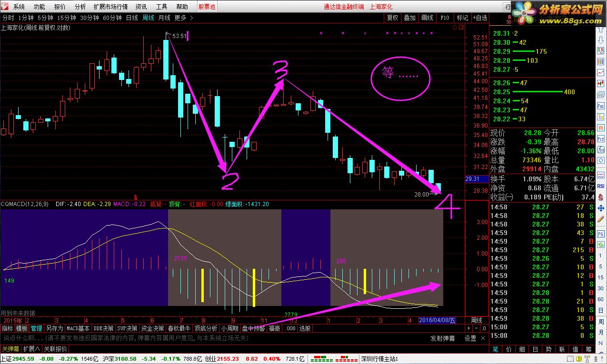
Task: Select the 资金决策 indicator tab
Action: (x=152, y=328)
